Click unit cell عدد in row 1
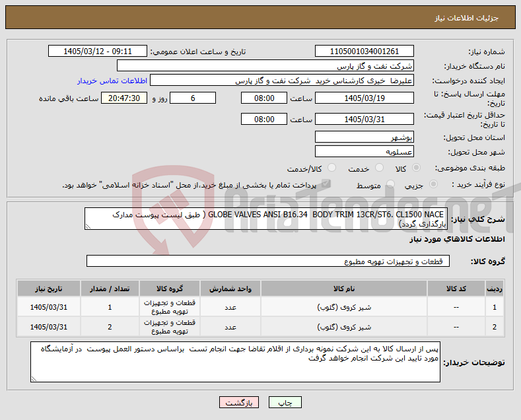The width and height of the screenshot is (521, 420). point(230,307)
